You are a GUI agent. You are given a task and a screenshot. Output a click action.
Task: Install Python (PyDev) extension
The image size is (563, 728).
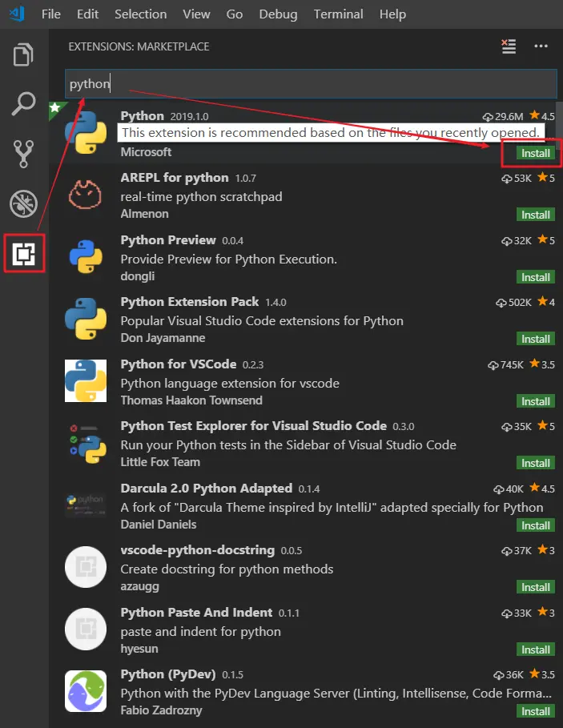(x=535, y=711)
